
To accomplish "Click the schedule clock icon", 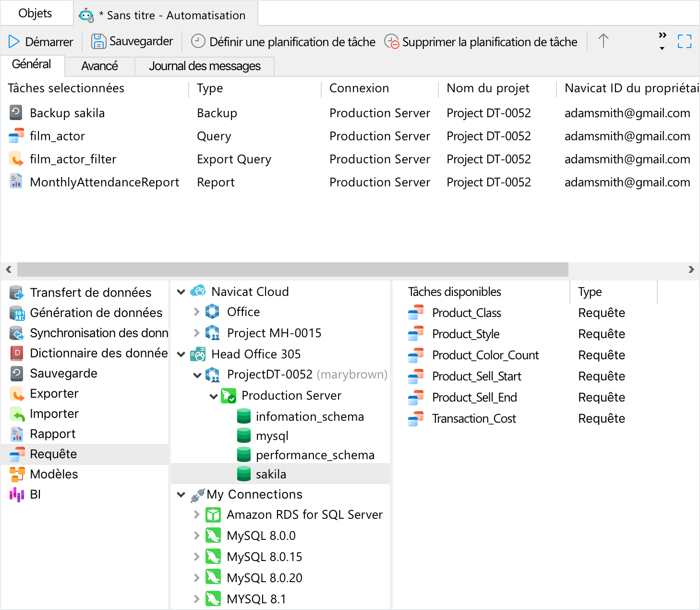I will [x=198, y=42].
